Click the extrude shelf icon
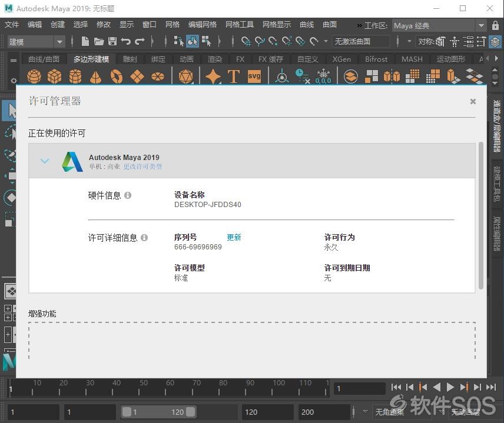 pyautogui.click(x=453, y=76)
